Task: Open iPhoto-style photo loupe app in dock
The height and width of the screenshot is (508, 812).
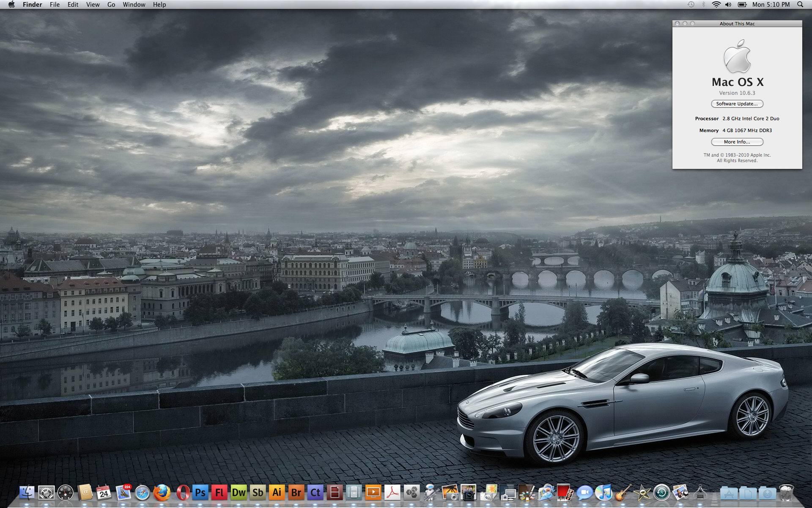Action: [x=680, y=493]
